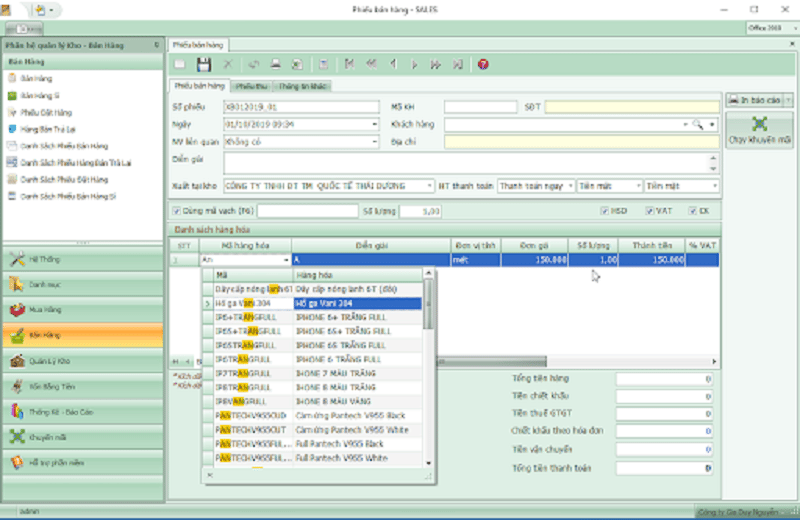Viewport: 800px width, 520px height.
Task: Open the In báo cáo dropdown arrow
Action: 788,100
